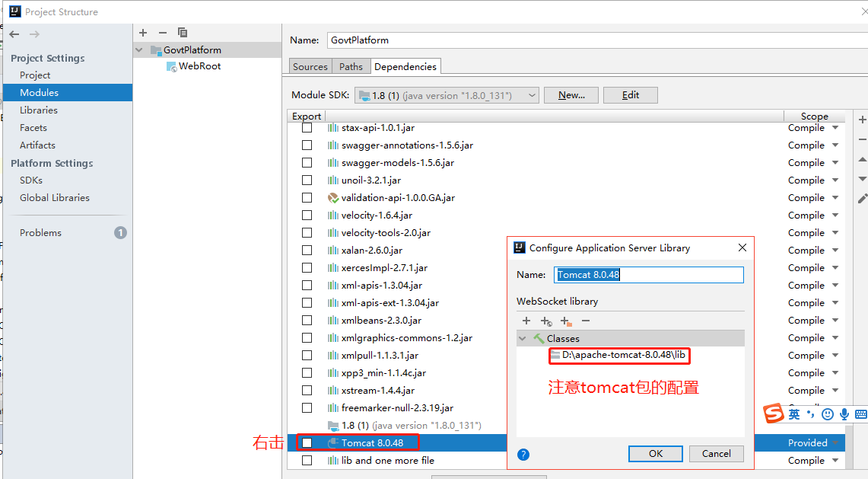
Task: Confirm dialog with OK button
Action: (x=656, y=454)
